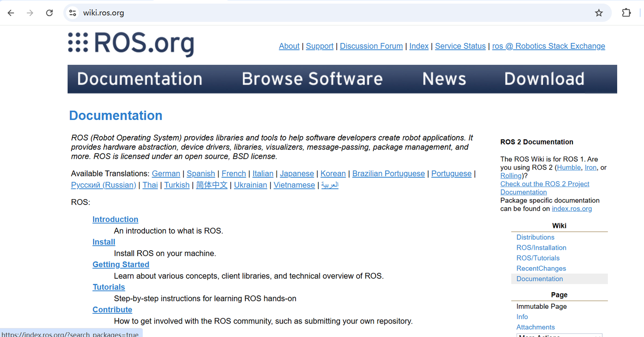Open the Arabic translation link

[x=330, y=185]
